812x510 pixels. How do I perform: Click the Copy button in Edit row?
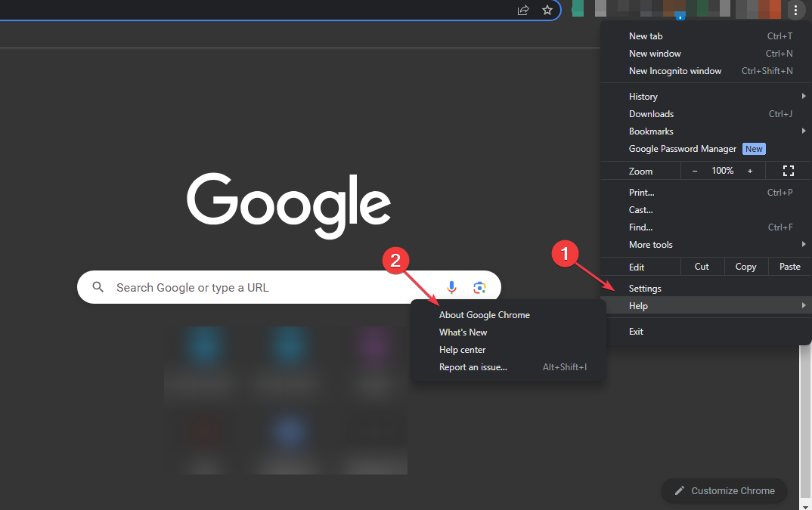point(745,267)
